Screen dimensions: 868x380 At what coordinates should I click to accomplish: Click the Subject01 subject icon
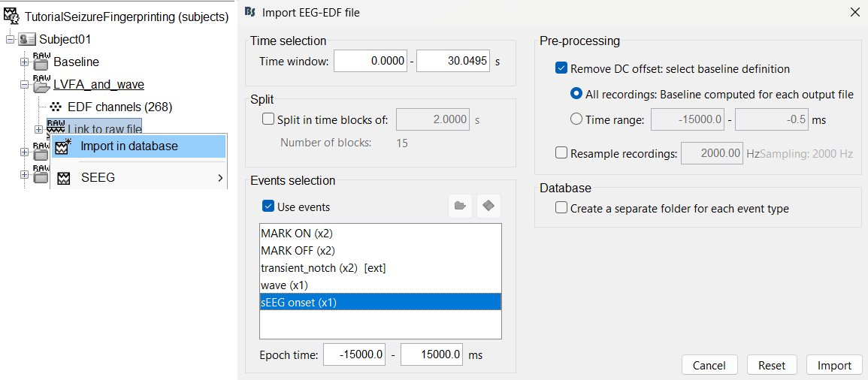click(x=28, y=39)
